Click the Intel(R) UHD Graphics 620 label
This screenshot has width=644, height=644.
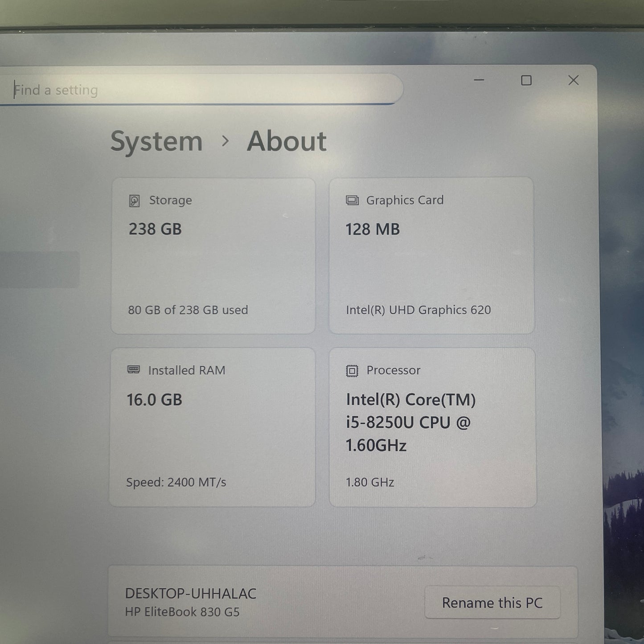tap(418, 310)
